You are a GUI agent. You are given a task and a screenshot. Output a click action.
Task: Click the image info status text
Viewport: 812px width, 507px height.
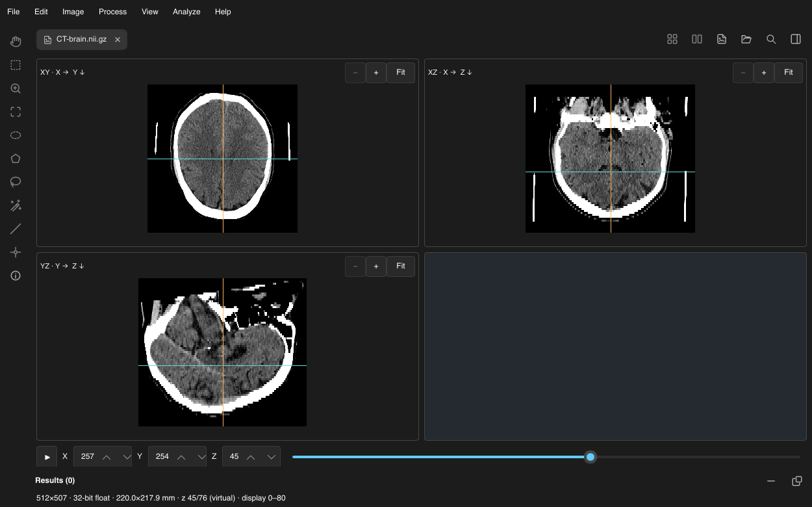pyautogui.click(x=160, y=498)
